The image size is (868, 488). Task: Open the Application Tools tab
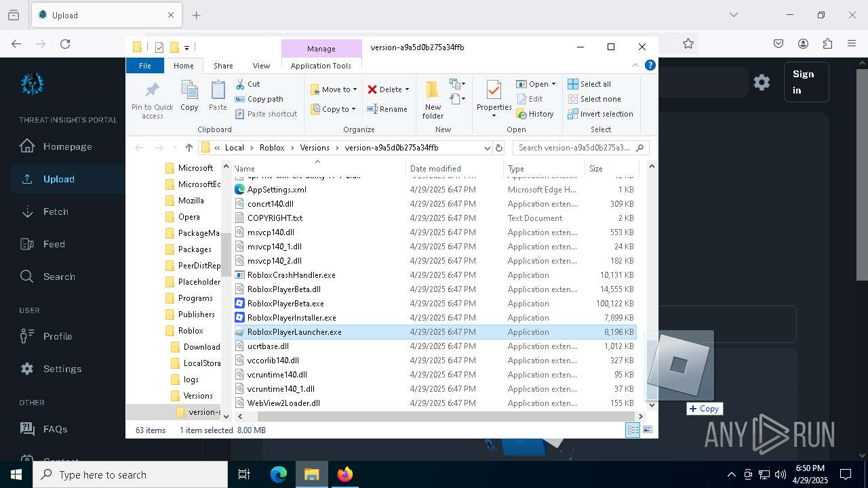coord(321,66)
